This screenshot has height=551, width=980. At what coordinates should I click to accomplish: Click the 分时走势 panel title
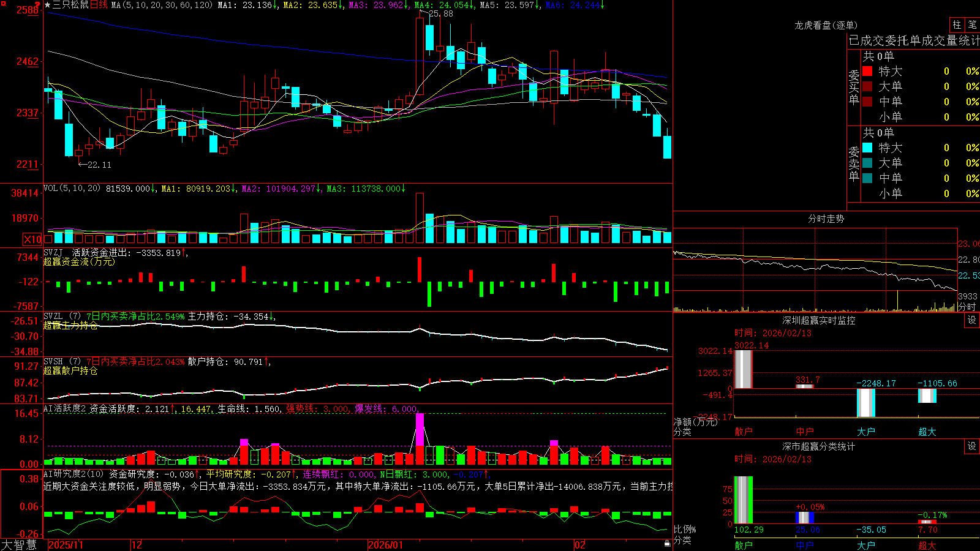[826, 219]
